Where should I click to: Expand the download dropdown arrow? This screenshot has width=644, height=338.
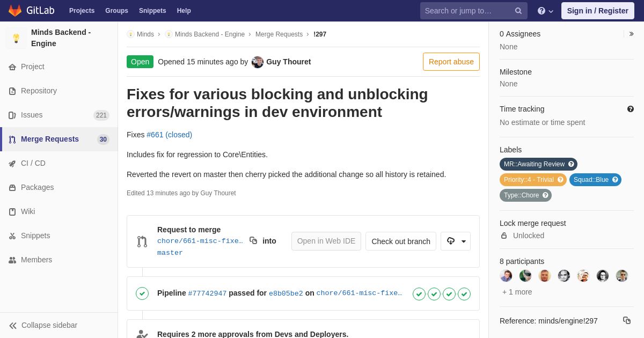[x=464, y=241]
